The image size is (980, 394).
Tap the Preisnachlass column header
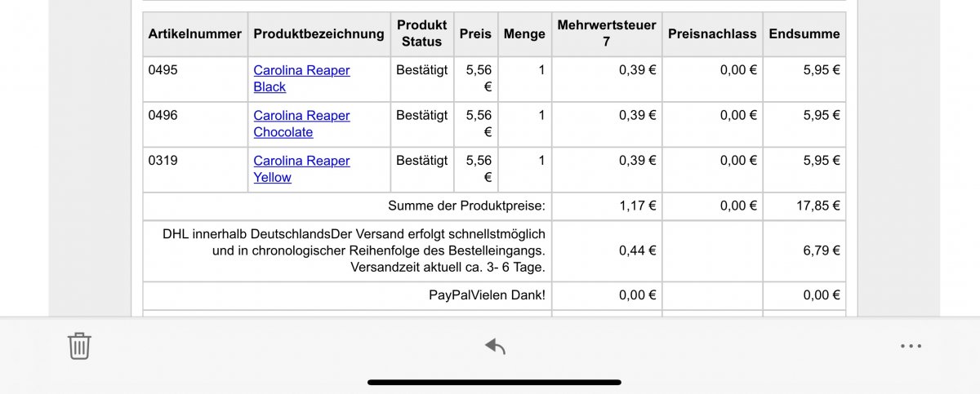click(x=712, y=33)
